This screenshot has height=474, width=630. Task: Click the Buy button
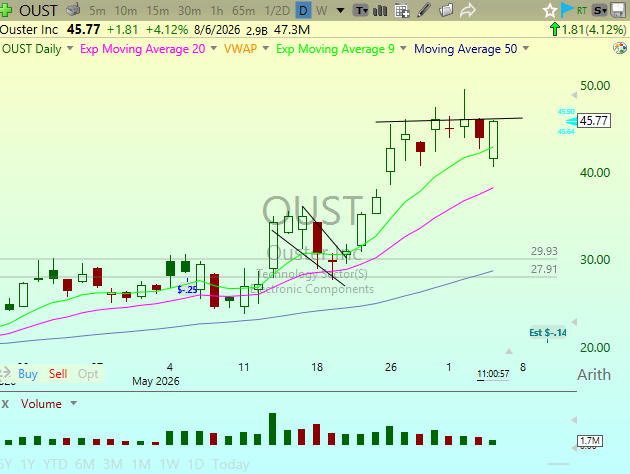click(x=28, y=374)
